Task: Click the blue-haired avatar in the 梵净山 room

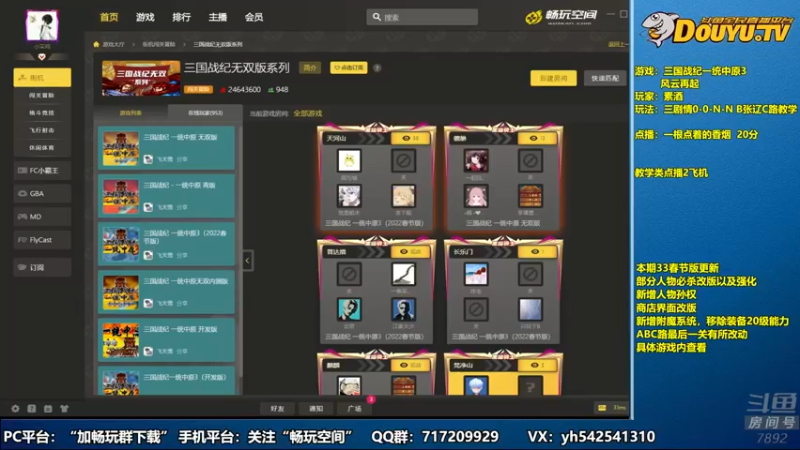Action: [476, 386]
